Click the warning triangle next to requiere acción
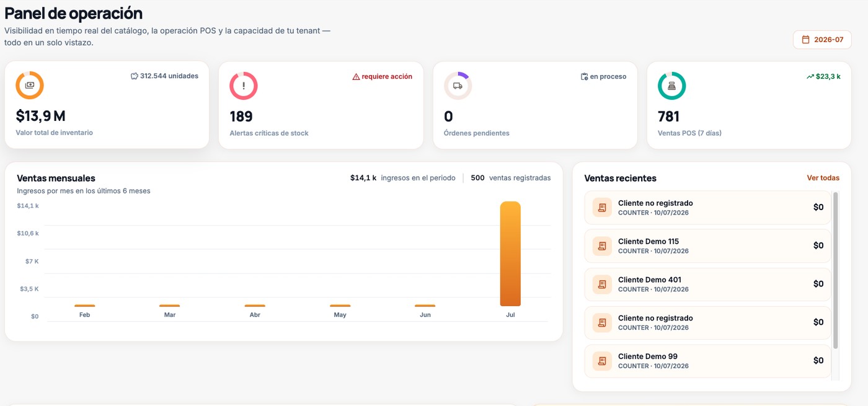The image size is (868, 406). tap(356, 77)
